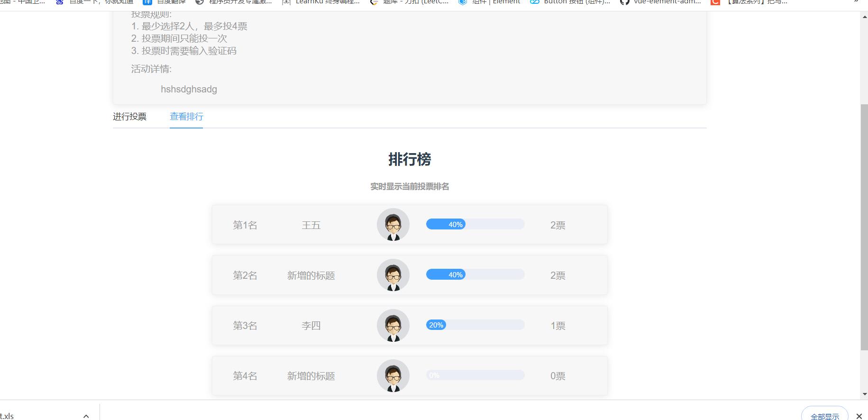Open the vue-element-admin GitHub bookmark
The height and width of the screenshot is (420, 868).
[x=660, y=1]
